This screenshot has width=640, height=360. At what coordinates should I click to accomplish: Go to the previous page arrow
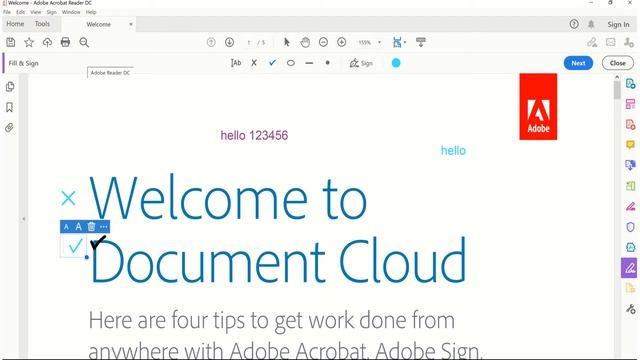tap(211, 42)
